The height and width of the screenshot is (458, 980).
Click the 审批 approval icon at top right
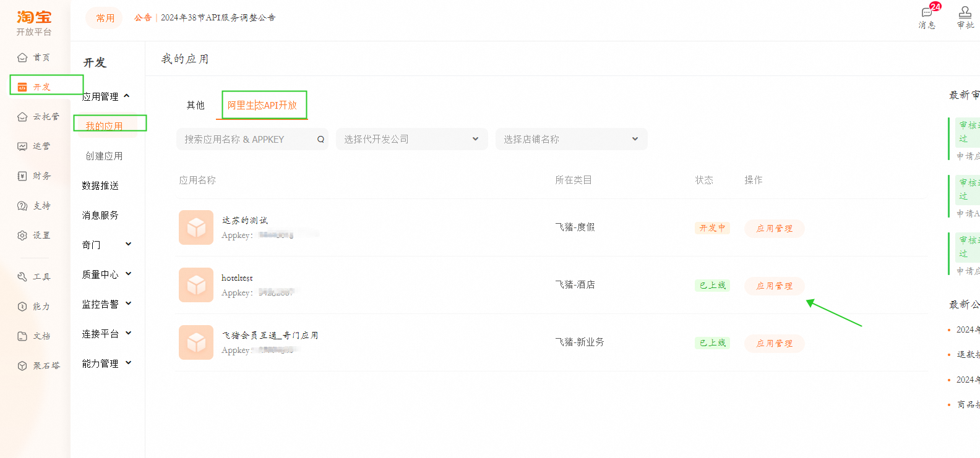(965, 12)
